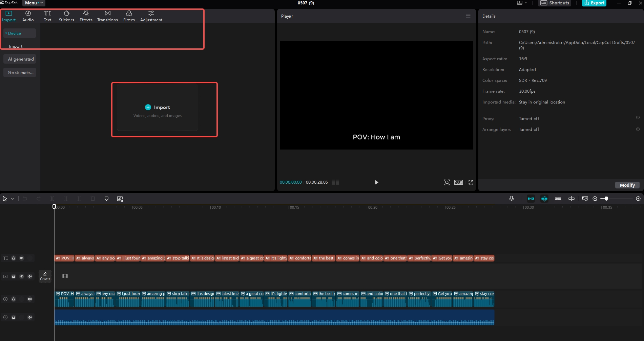Hide the text track using its eye toggle

click(22, 258)
